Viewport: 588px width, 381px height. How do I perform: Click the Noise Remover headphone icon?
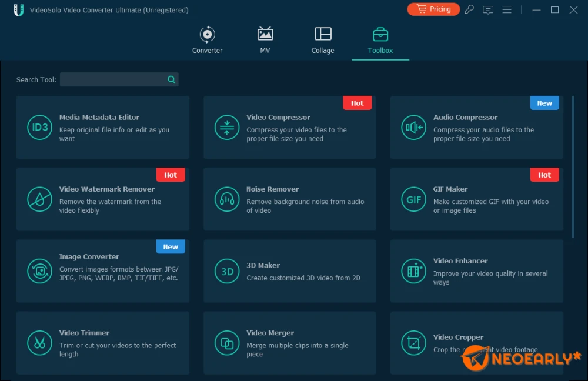(227, 199)
